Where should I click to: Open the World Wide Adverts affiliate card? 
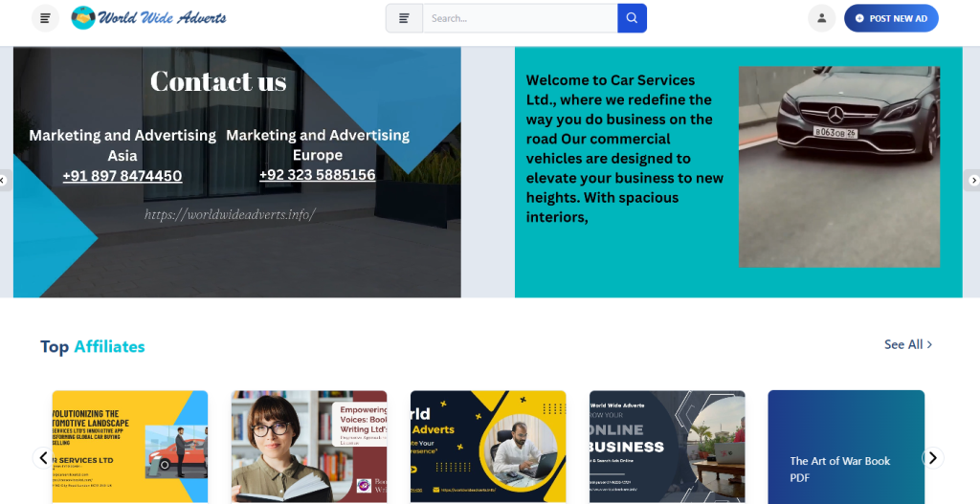488,447
